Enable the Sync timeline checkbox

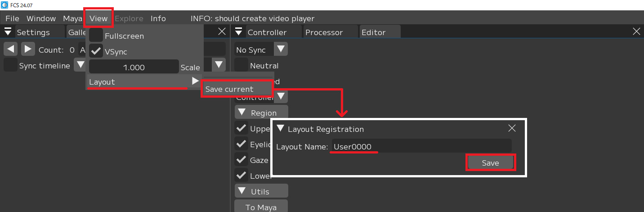coord(10,65)
